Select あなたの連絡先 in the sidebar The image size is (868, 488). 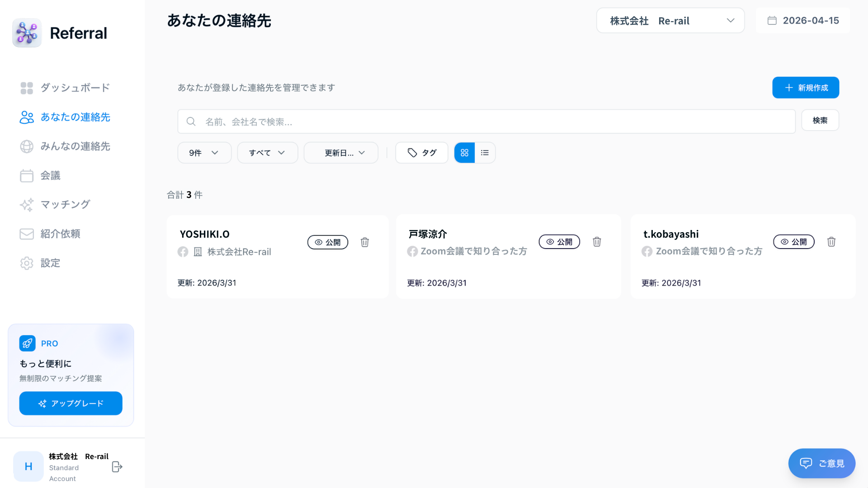(x=65, y=117)
